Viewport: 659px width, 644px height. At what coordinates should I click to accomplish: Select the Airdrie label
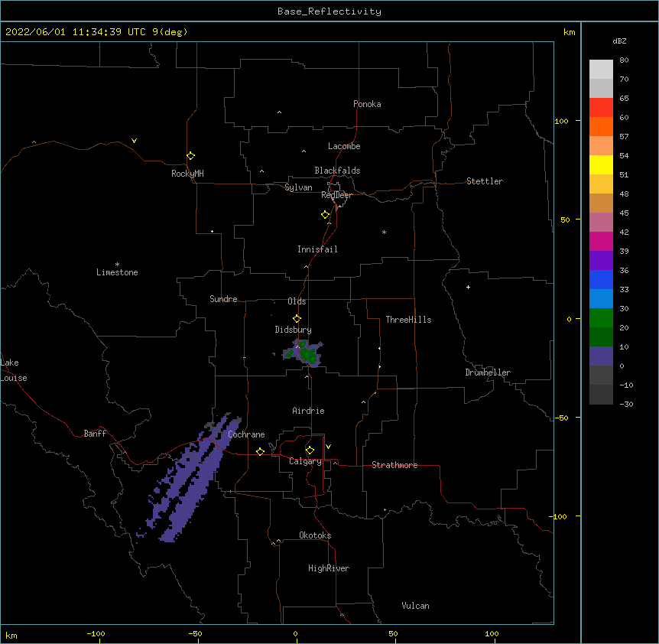309,411
